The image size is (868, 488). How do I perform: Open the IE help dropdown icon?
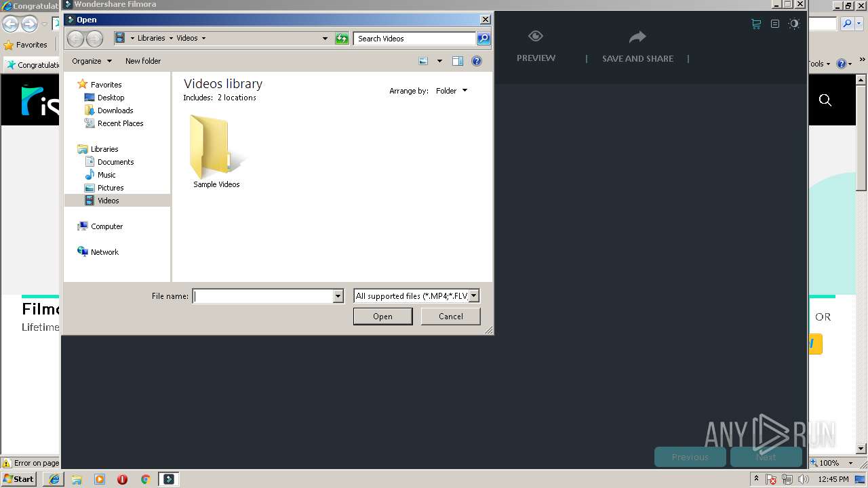coord(844,64)
